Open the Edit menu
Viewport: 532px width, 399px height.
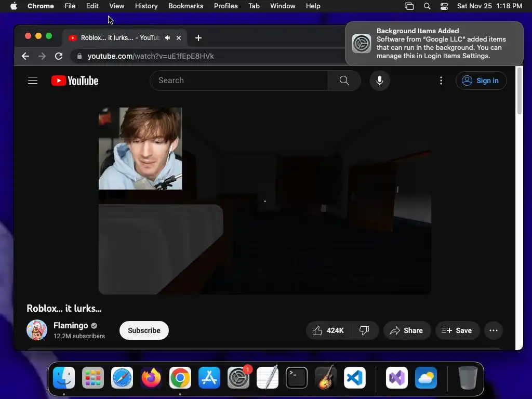(x=92, y=6)
